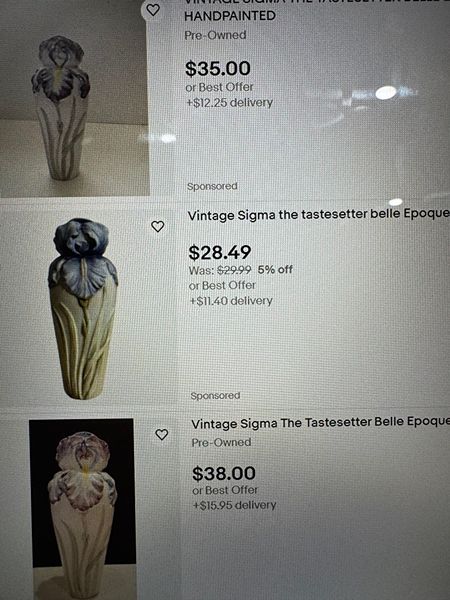Click 'or Best Offer' under $38.00
This screenshot has width=450, height=600.
(x=225, y=490)
